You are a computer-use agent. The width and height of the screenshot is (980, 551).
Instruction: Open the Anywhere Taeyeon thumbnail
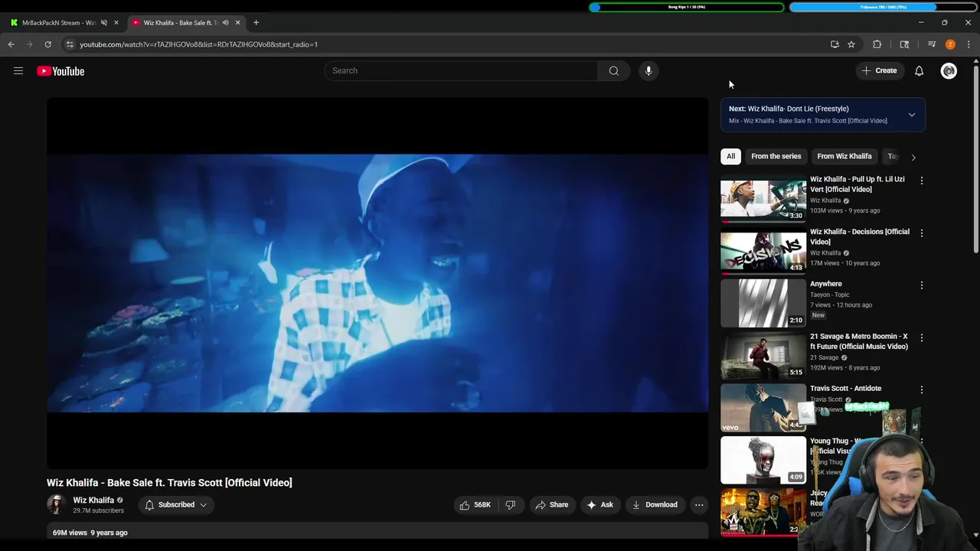[763, 303]
